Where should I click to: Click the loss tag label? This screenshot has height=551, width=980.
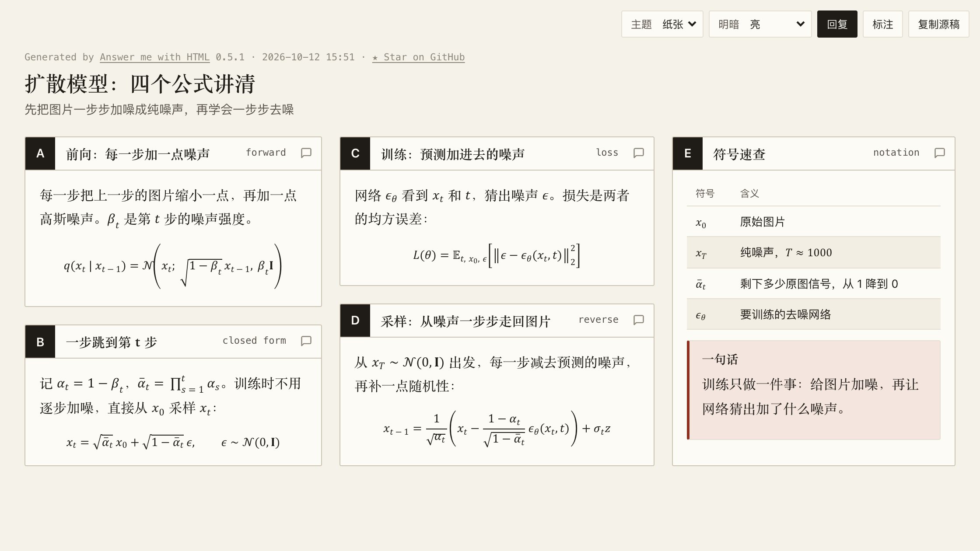click(x=607, y=153)
